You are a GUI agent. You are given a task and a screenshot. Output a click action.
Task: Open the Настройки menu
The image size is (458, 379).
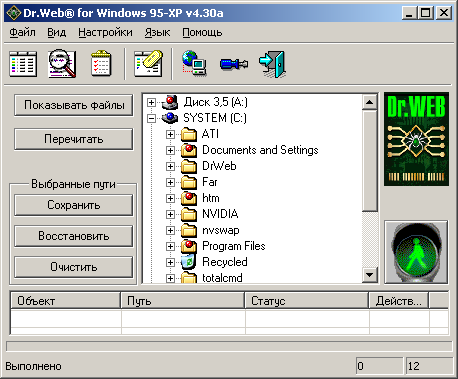click(105, 33)
